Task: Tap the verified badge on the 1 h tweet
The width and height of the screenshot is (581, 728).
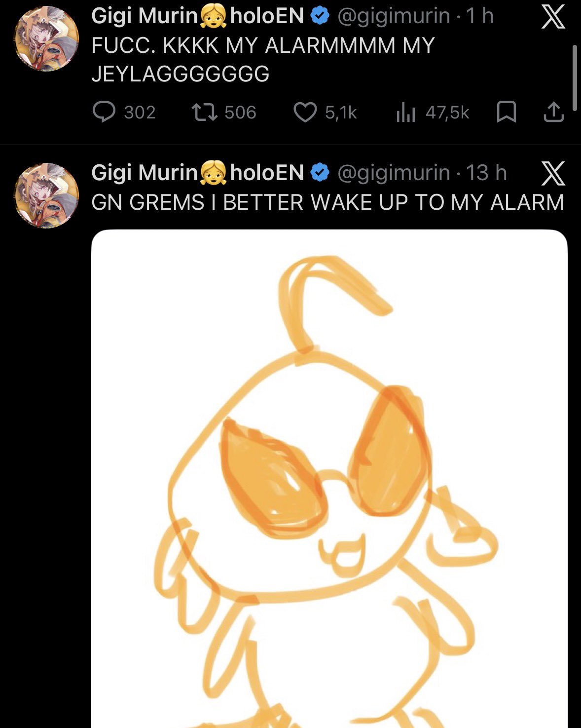Action: pyautogui.click(x=320, y=16)
